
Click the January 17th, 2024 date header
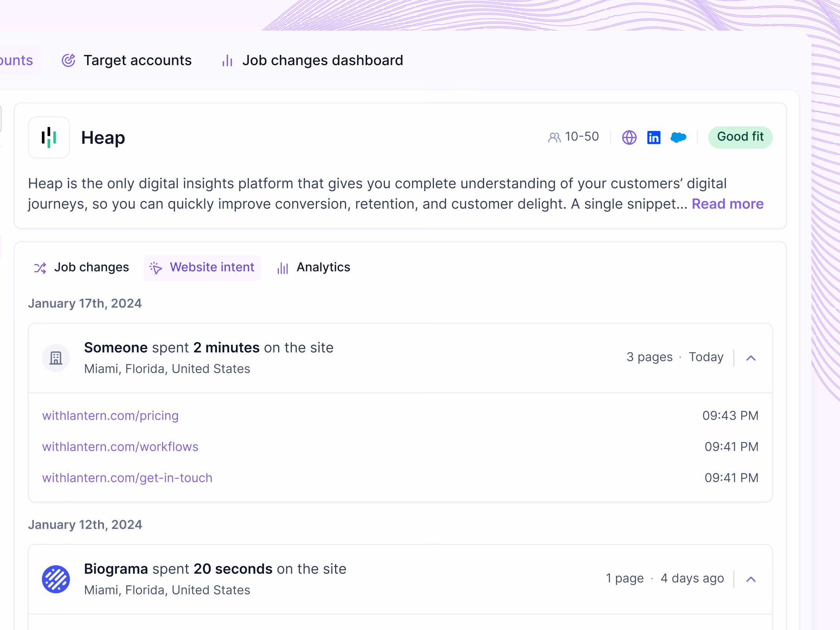pos(85,303)
